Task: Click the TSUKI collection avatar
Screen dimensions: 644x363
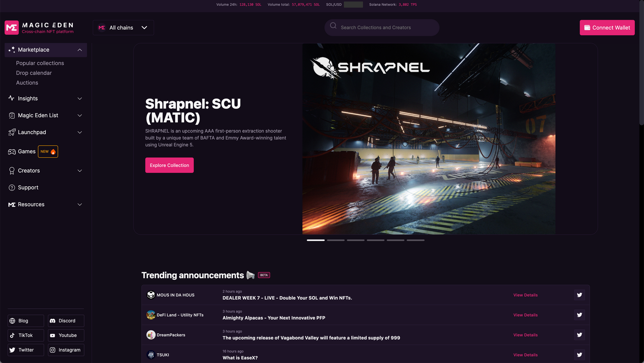Action: (151, 355)
